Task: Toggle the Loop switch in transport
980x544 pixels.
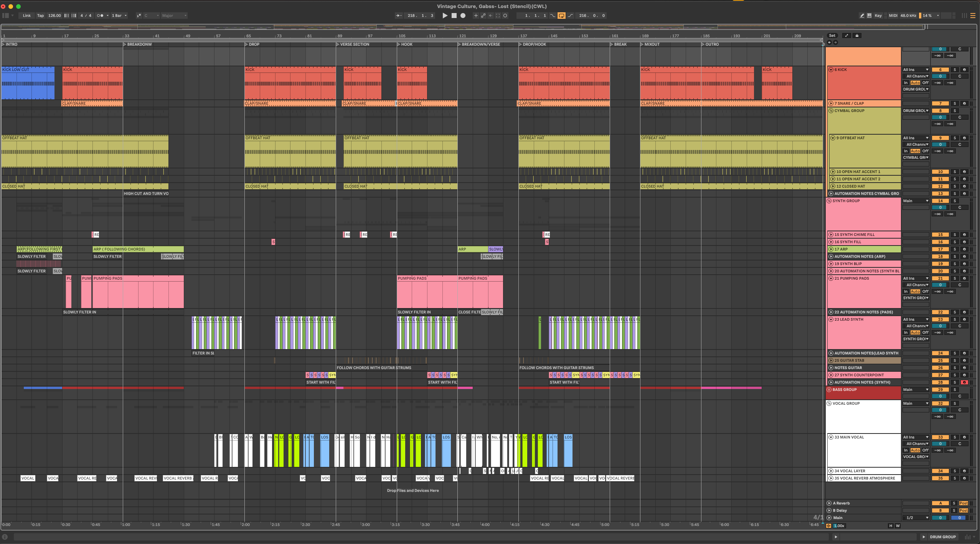Action: pos(561,16)
